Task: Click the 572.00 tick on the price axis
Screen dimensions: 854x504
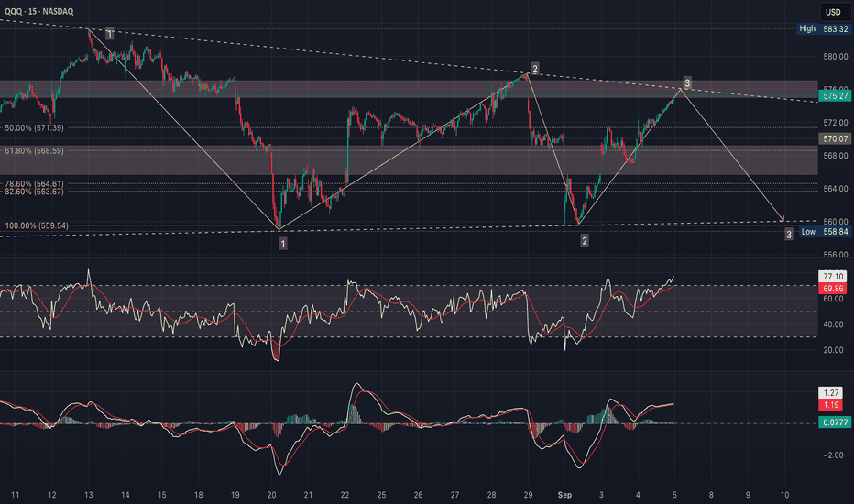Action: point(835,123)
